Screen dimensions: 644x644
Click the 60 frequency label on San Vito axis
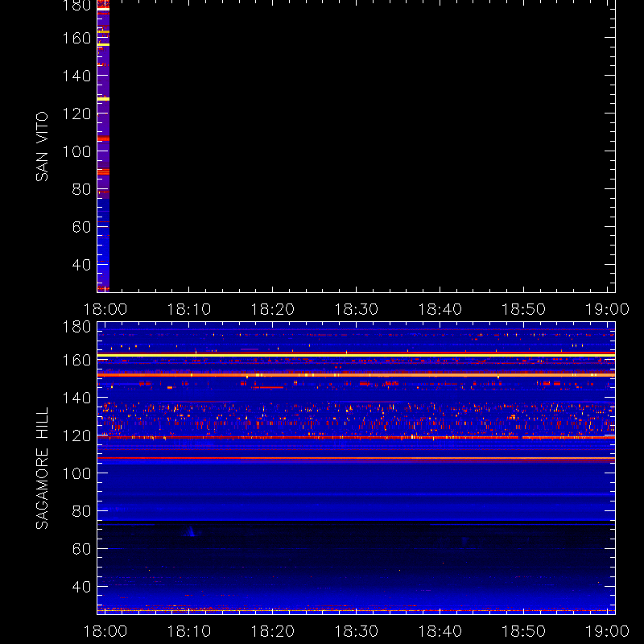81,227
